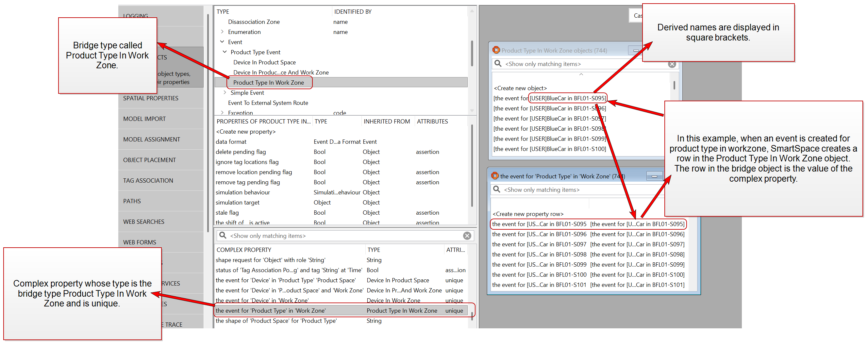Select event for 'Device' in 'Product Type' 'Product Space'
The width and height of the screenshot is (868, 345).
[x=341, y=280]
